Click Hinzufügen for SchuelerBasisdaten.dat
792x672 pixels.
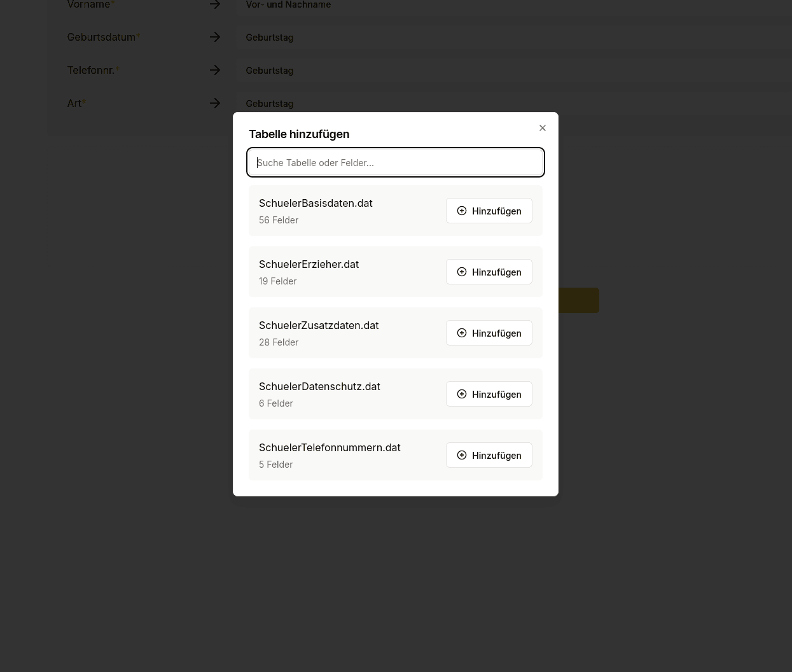coord(489,211)
